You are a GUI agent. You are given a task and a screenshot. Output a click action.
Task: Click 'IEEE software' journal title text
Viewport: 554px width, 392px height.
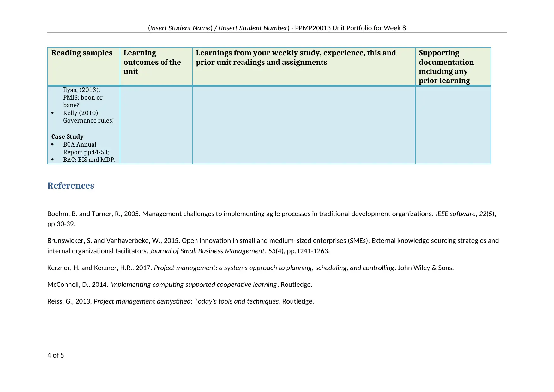click(455, 214)
